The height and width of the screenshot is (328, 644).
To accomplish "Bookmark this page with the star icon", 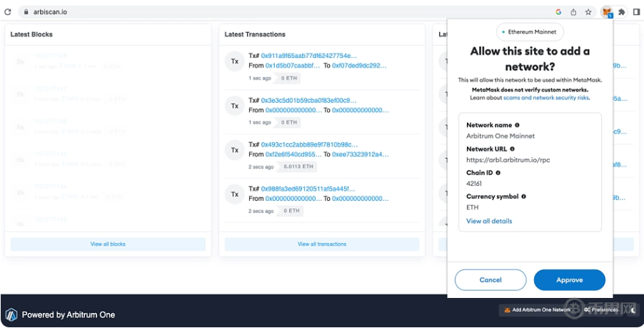I will click(x=588, y=12).
